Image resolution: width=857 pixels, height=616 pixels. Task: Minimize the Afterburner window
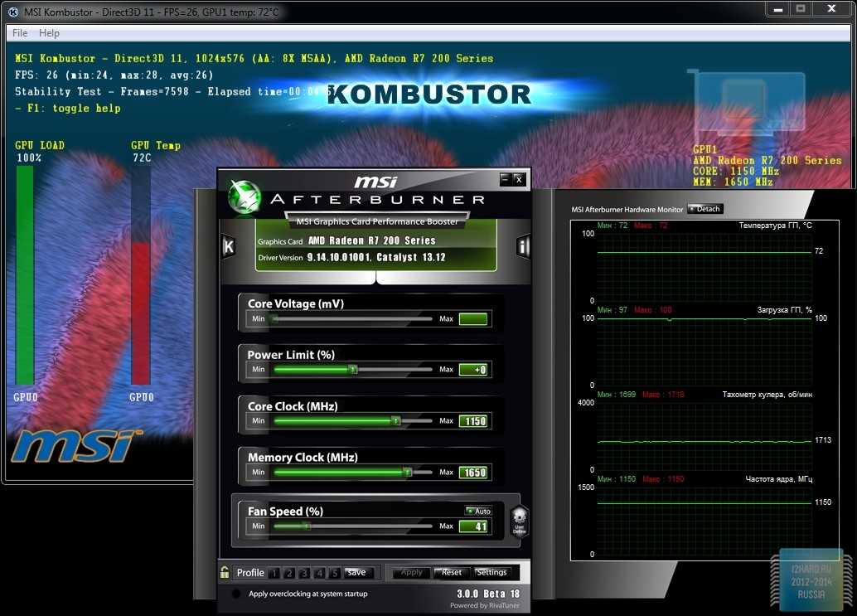tap(505, 179)
